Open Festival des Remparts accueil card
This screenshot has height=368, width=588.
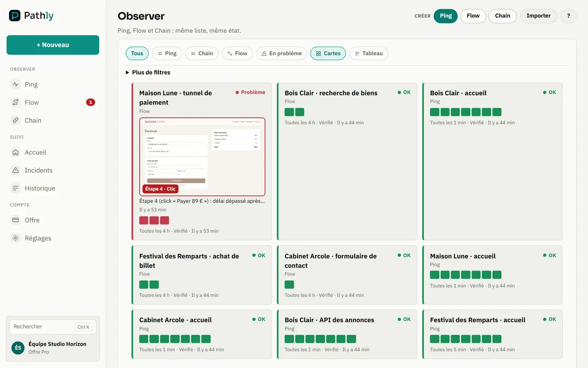tap(492, 334)
